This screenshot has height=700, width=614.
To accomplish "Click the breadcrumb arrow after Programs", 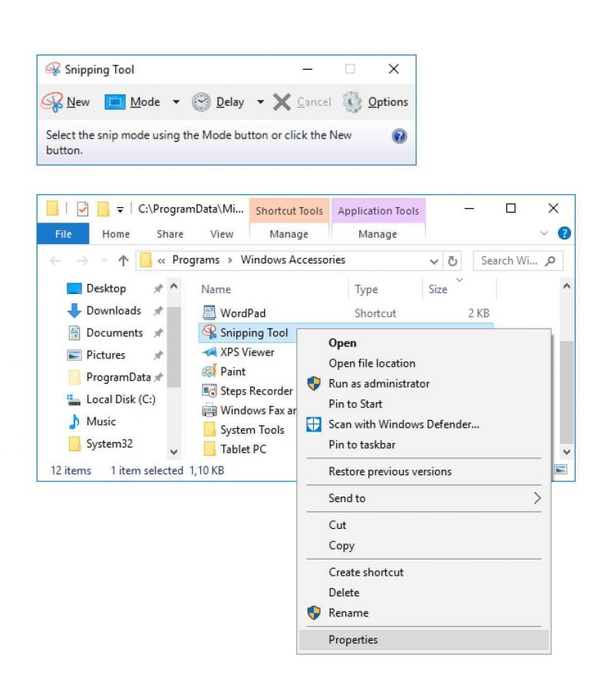I will (230, 260).
